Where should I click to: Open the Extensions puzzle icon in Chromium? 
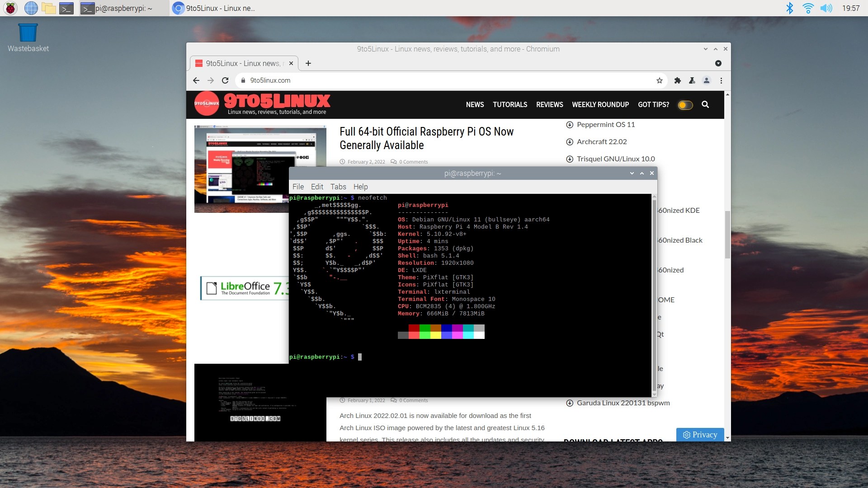click(677, 80)
